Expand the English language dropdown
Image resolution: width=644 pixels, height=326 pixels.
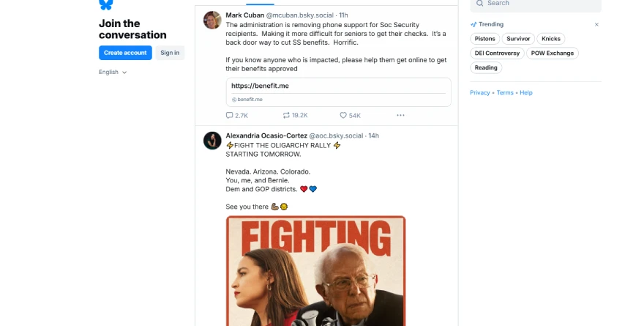(113, 73)
